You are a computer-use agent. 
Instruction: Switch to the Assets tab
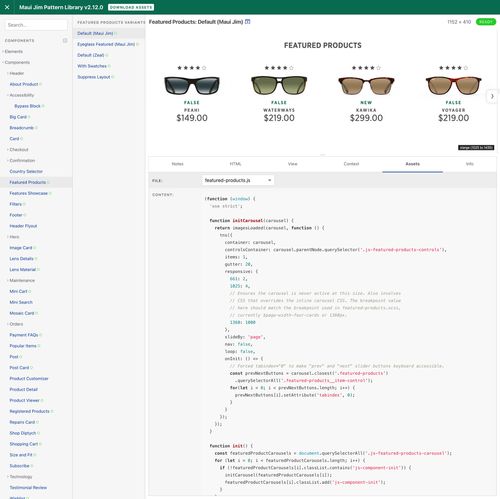(413, 164)
